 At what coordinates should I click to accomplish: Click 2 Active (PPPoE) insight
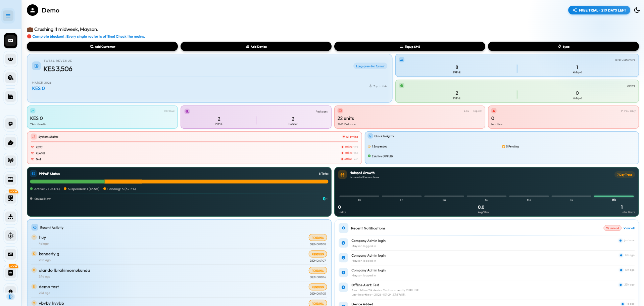(380, 156)
